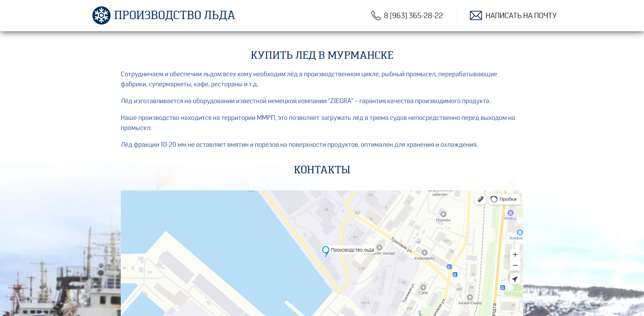Image resolution: width=644 pixels, height=316 pixels.
Task: Open the НАПИСАТЬ НА ПОЧТУ link
Action: (x=521, y=15)
